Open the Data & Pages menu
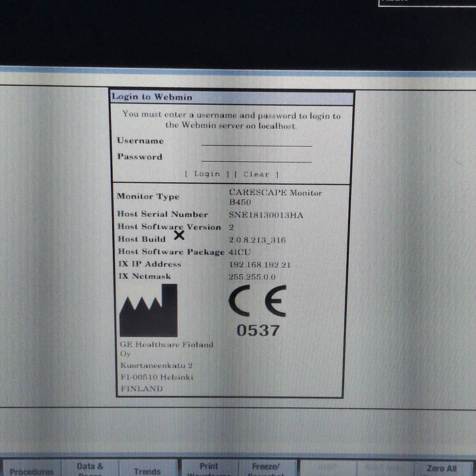This screenshot has height=476, width=476. click(90, 469)
